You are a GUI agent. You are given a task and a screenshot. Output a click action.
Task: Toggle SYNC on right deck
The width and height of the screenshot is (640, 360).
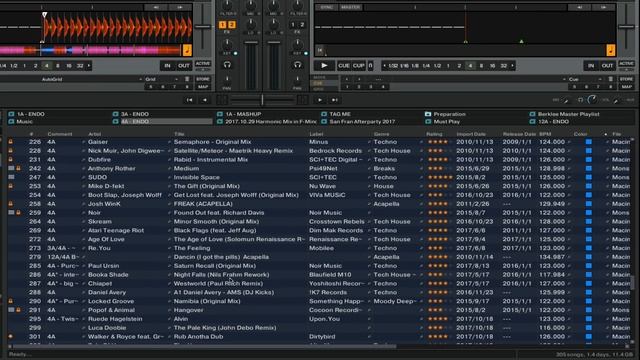[x=327, y=7]
